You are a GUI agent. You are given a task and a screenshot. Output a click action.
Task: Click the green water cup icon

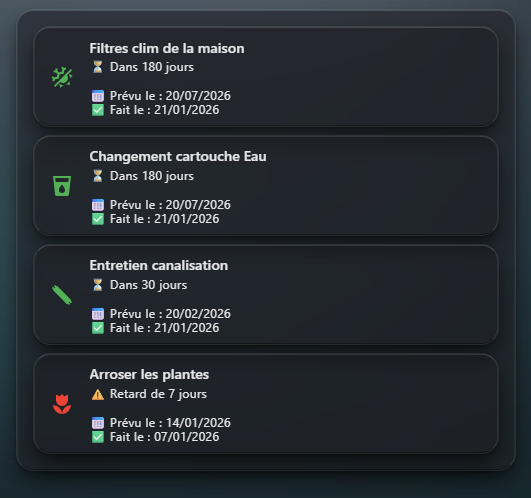(62, 186)
